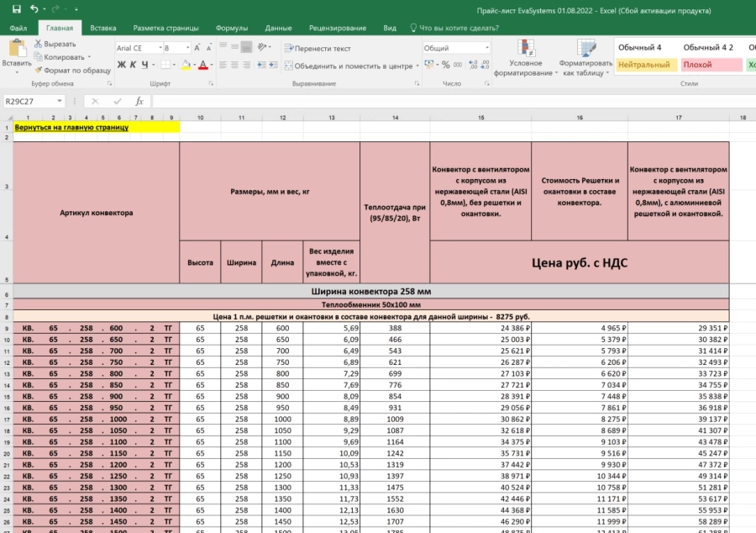Click text orientation icon
Image resolution: width=756 pixels, height=533 pixels.
tap(262, 47)
